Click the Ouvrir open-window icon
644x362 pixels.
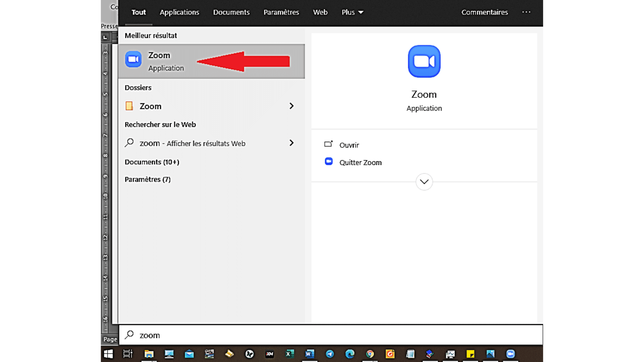click(328, 144)
